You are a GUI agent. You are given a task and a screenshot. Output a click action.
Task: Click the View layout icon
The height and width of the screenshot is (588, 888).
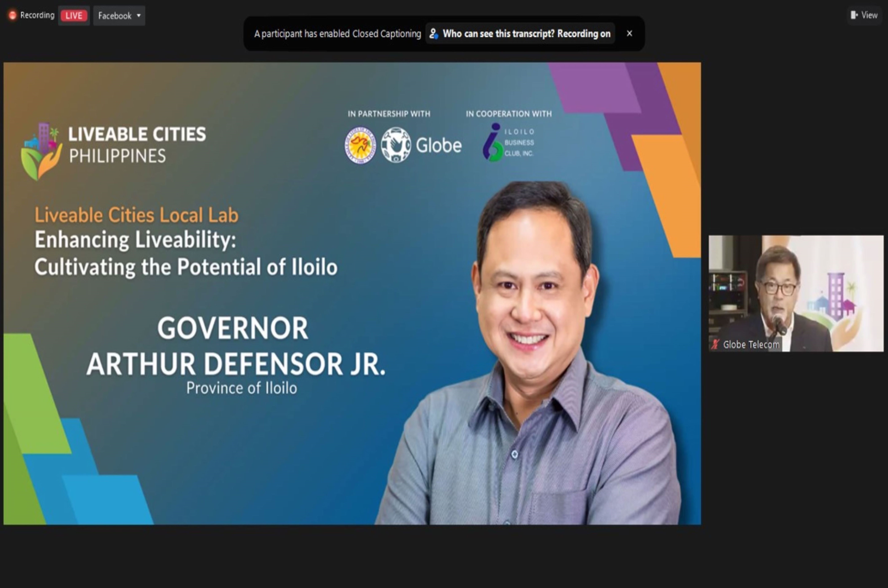(854, 15)
